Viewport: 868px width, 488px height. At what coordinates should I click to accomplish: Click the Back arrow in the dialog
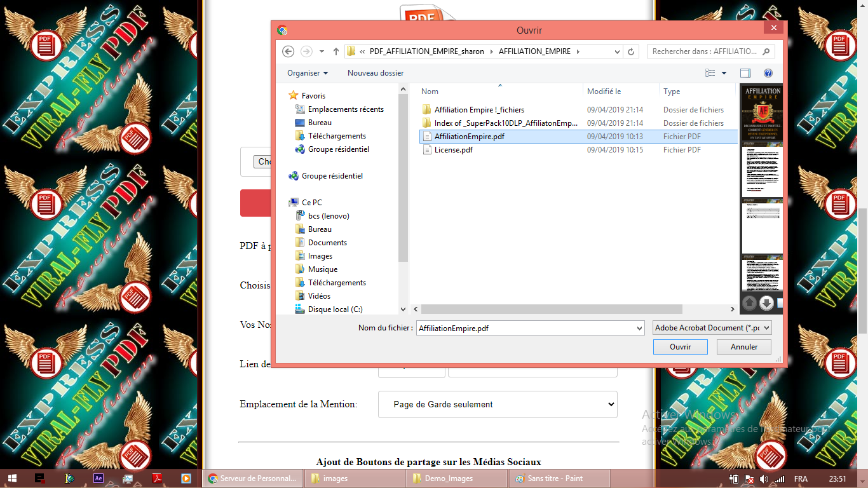[x=288, y=51]
